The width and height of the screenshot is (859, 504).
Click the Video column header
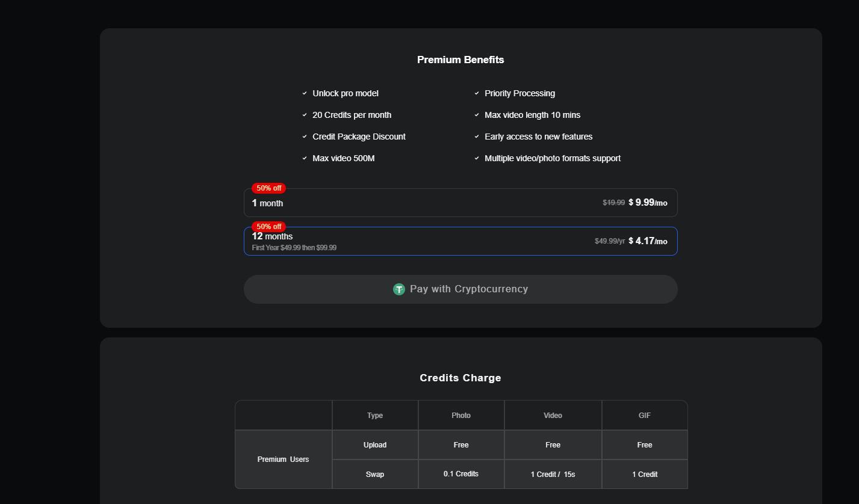[x=553, y=415]
